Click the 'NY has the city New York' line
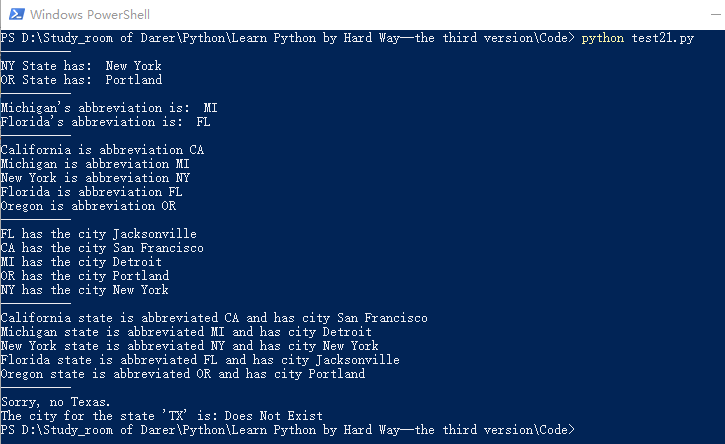This screenshot has height=444, width=725. 84,290
